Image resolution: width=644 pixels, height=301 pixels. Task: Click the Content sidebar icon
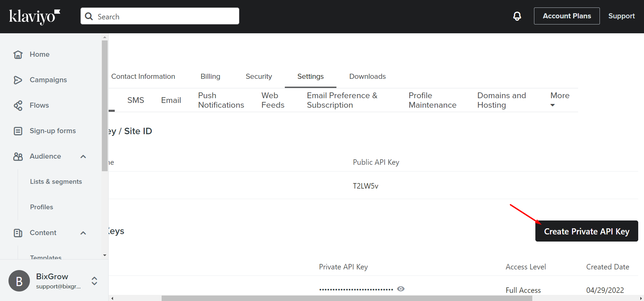(x=18, y=233)
